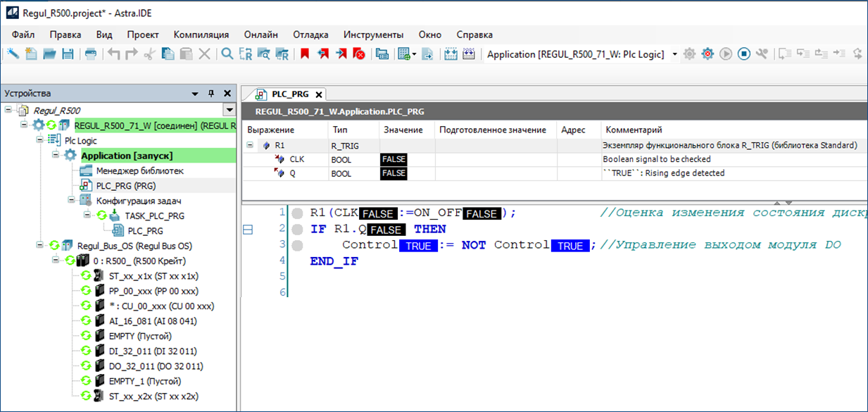Click the Undo arrow in toolbar
The height and width of the screenshot is (412, 868).
[x=114, y=54]
